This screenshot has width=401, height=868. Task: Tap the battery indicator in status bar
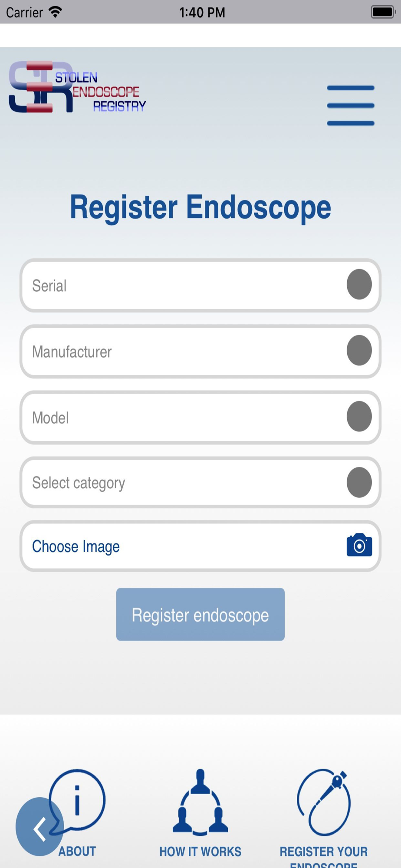pos(382,12)
